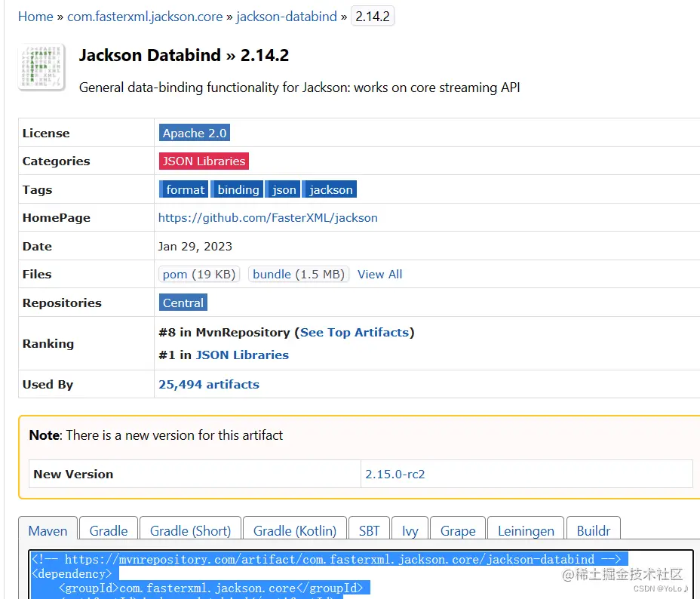Select the json tag

pyautogui.click(x=283, y=189)
